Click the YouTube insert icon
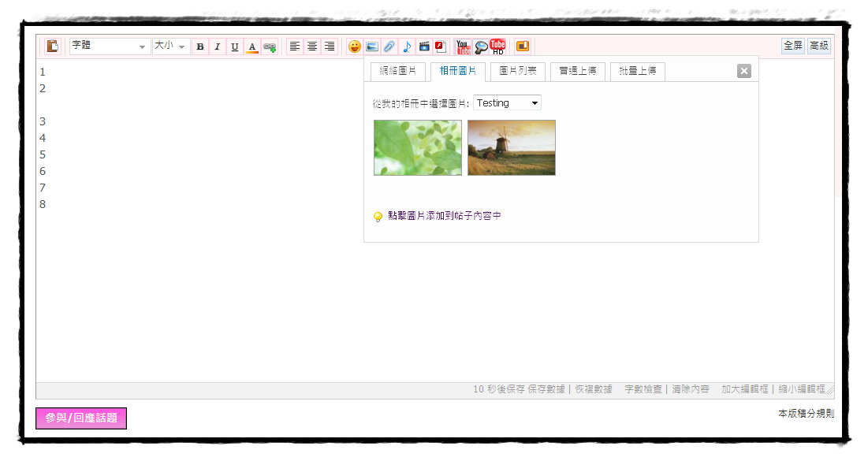 pyautogui.click(x=464, y=46)
